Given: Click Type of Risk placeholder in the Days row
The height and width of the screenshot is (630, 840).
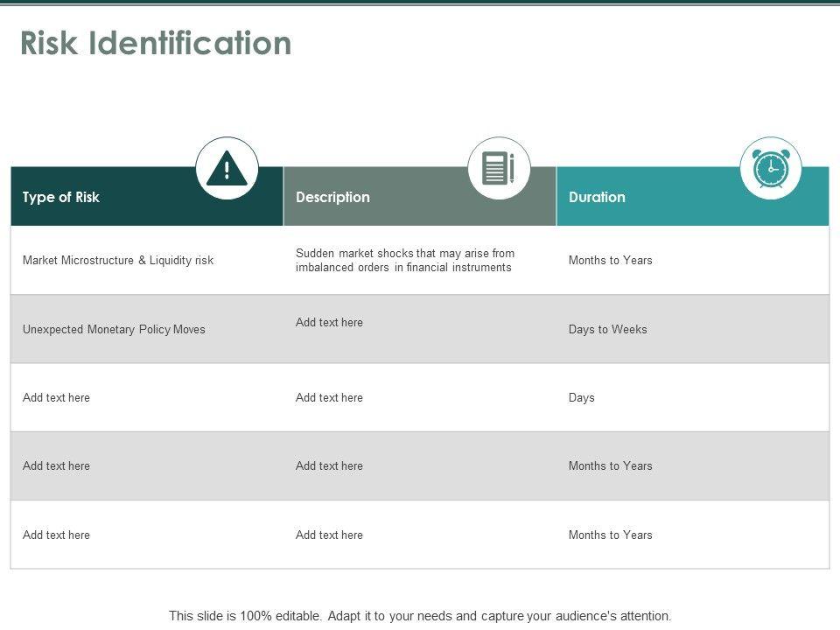Looking at the screenshot, I should point(56,397).
